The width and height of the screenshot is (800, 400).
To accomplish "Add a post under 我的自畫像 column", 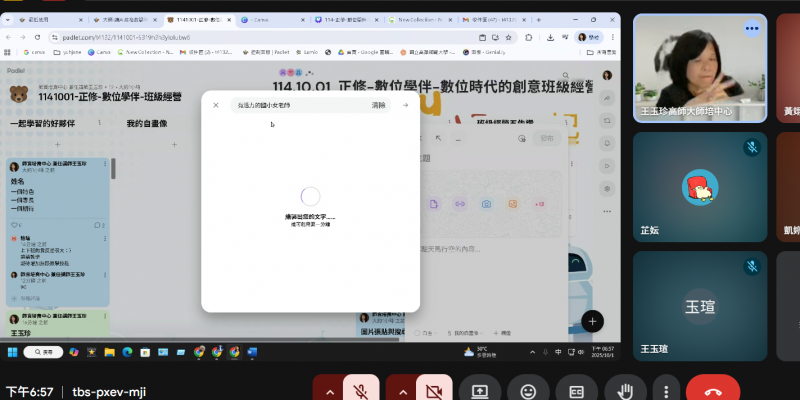I will pyautogui.click(x=174, y=145).
